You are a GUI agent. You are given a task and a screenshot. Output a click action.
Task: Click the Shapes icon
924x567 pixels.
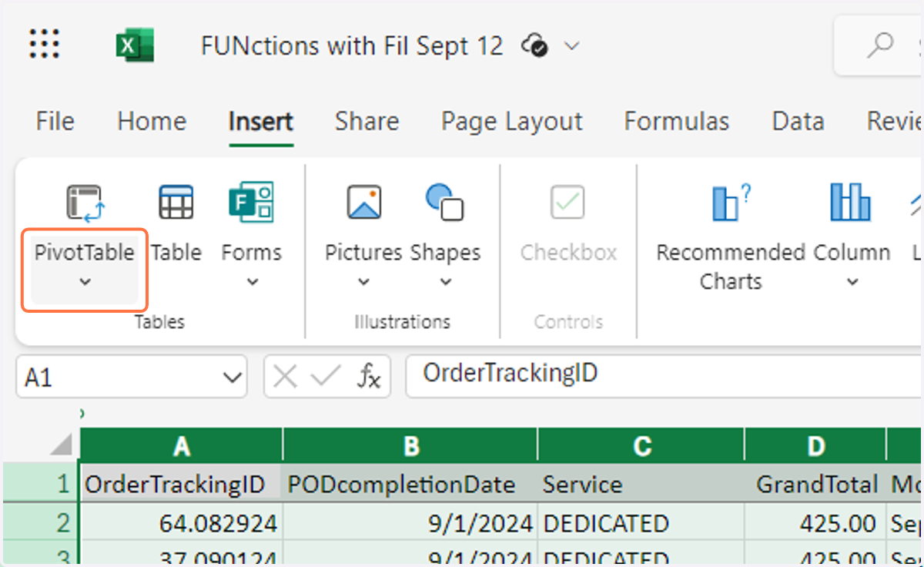point(444,203)
